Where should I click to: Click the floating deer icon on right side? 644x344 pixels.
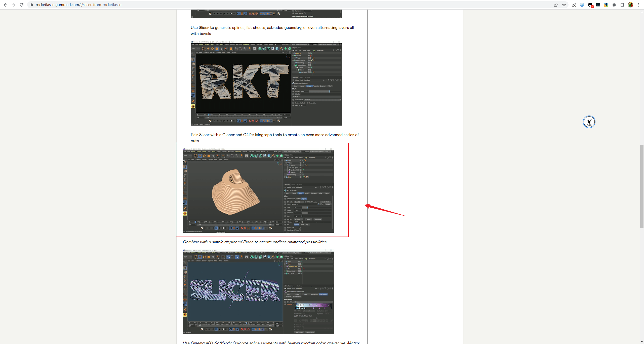click(589, 122)
